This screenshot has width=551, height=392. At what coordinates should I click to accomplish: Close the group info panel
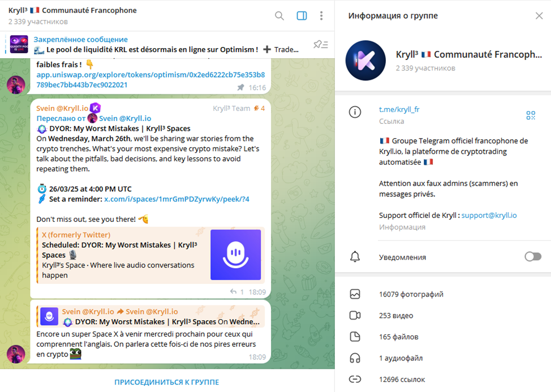[539, 16]
